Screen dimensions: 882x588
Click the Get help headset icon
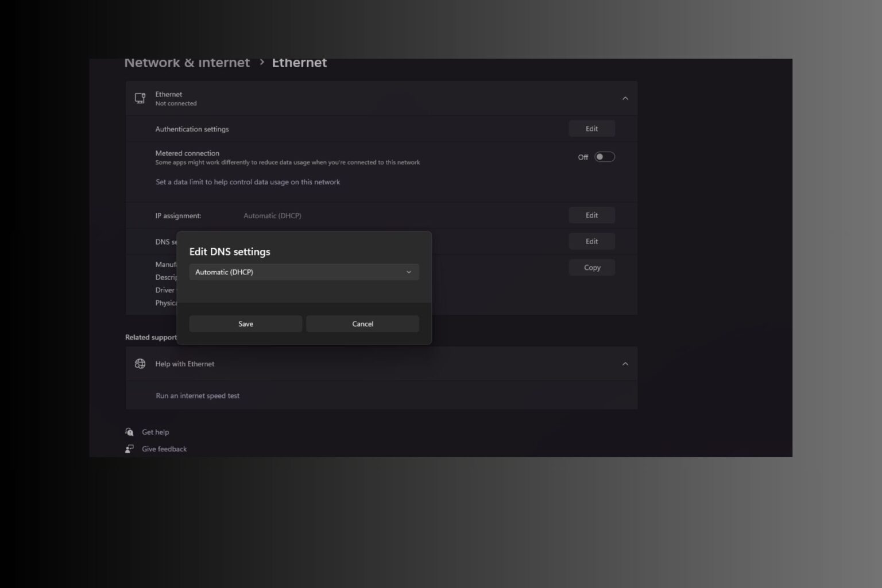(x=130, y=432)
